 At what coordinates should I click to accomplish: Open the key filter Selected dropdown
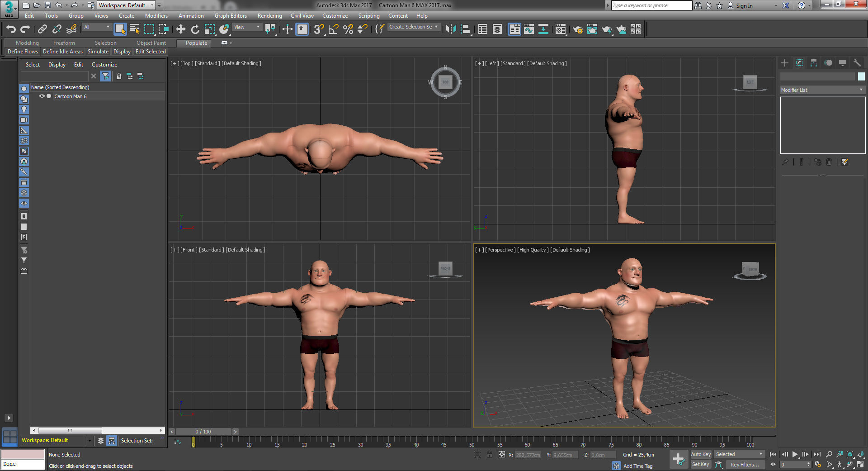739,454
